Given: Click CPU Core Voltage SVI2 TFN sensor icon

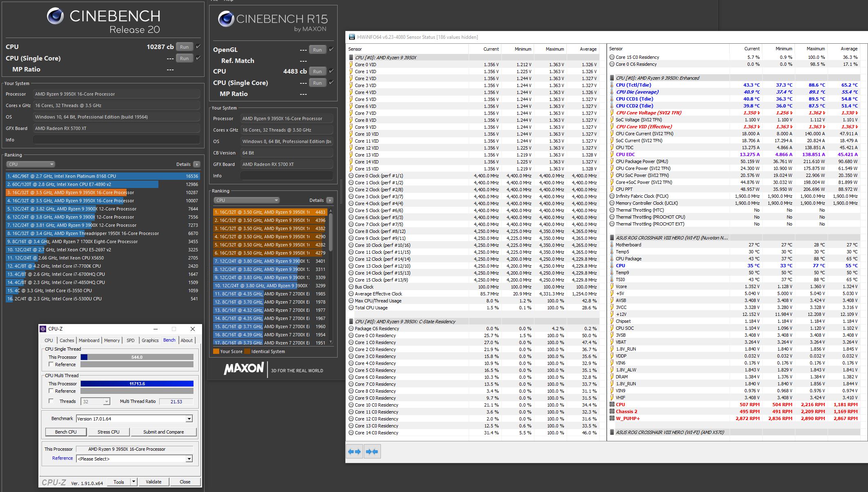Looking at the screenshot, I should point(612,113).
